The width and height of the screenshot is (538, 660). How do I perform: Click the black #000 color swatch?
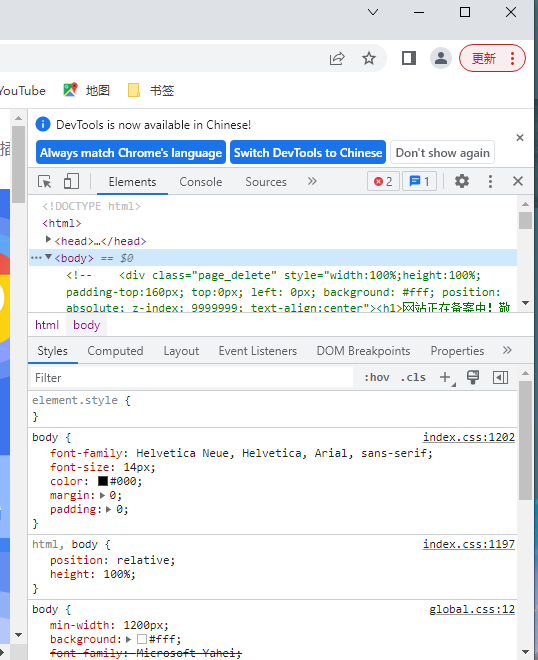[x=103, y=481]
